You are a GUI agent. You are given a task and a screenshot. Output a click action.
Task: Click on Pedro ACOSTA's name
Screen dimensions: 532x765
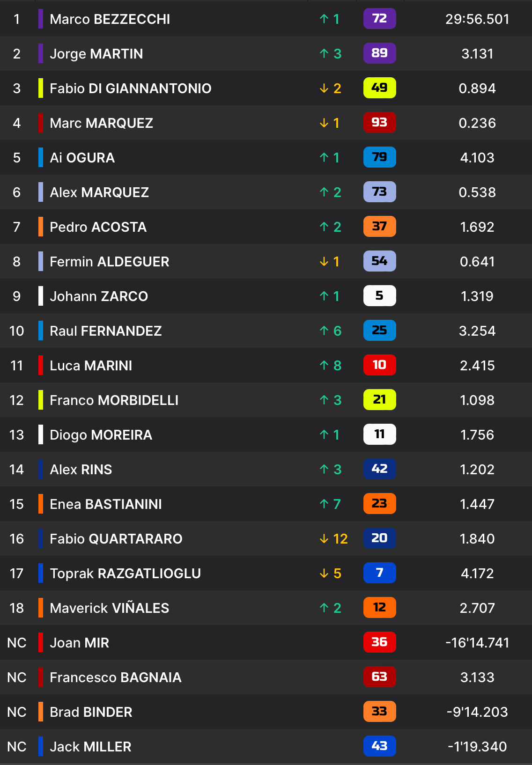98,227
